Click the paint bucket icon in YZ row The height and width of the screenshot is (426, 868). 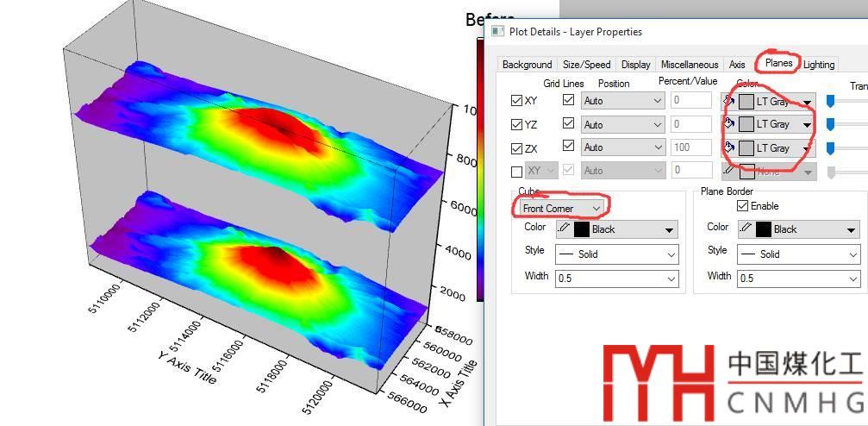(728, 124)
